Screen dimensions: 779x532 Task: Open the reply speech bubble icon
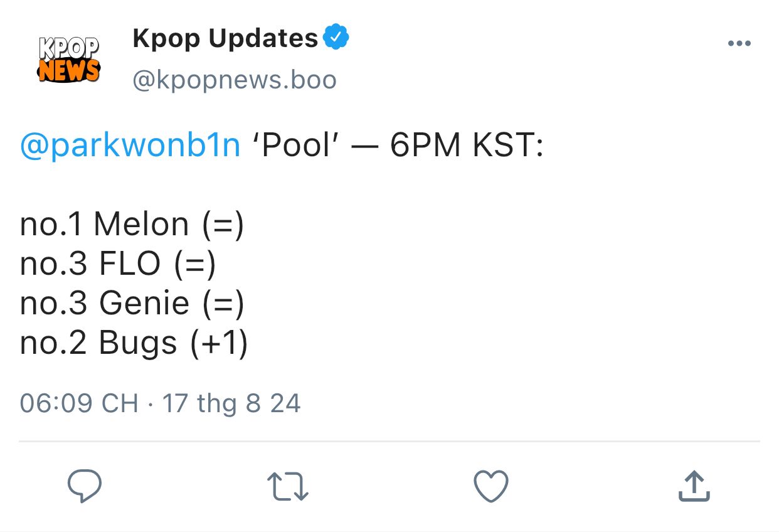point(85,486)
